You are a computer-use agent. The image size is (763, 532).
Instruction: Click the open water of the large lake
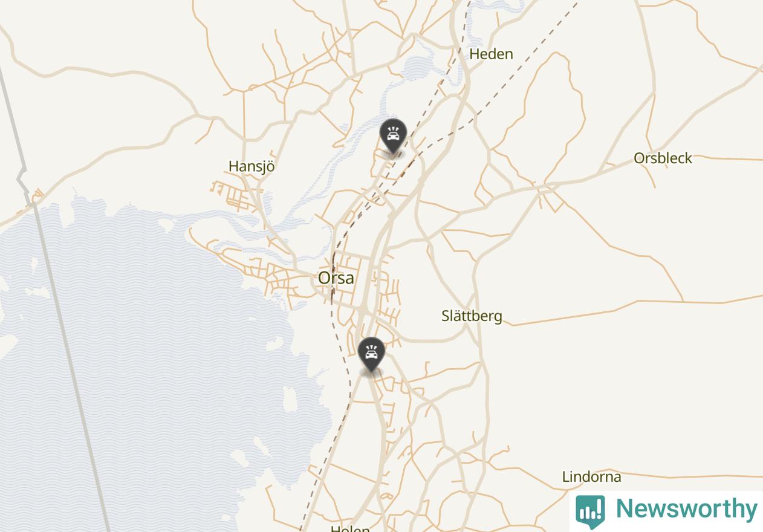point(151,339)
